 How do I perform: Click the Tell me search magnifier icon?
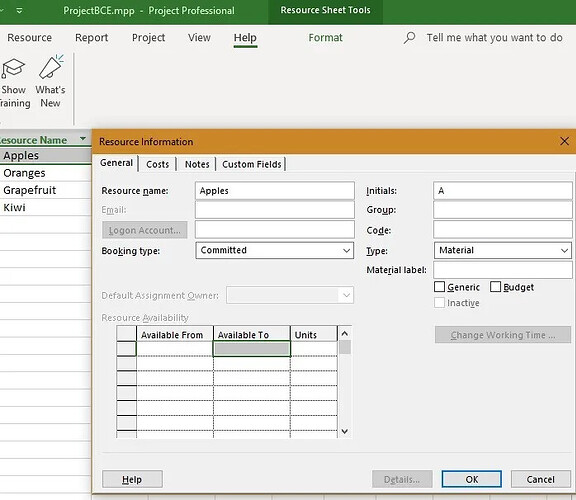pos(409,37)
